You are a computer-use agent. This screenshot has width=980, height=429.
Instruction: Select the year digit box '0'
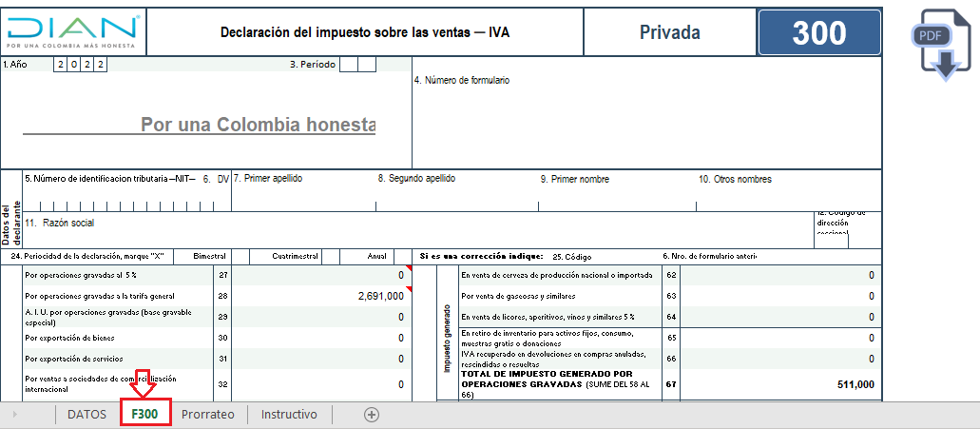[x=73, y=65]
